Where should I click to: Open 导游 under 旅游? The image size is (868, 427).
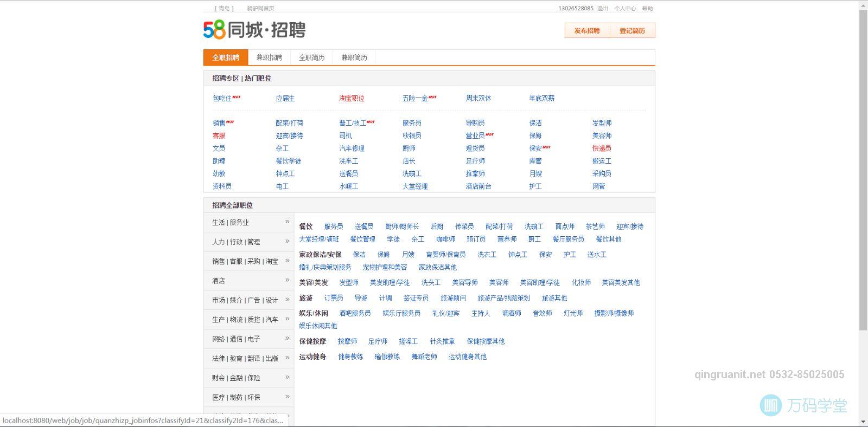[361, 298]
